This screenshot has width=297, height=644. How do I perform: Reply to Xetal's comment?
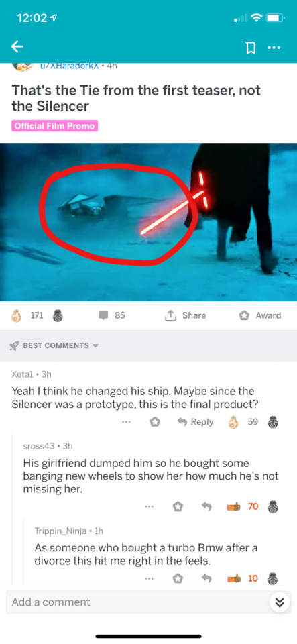click(195, 422)
